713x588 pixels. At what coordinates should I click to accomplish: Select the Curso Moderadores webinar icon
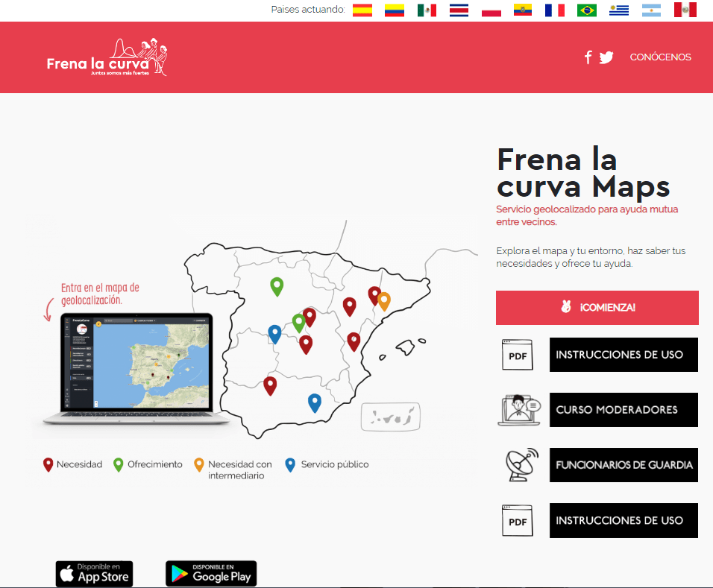[x=518, y=410]
